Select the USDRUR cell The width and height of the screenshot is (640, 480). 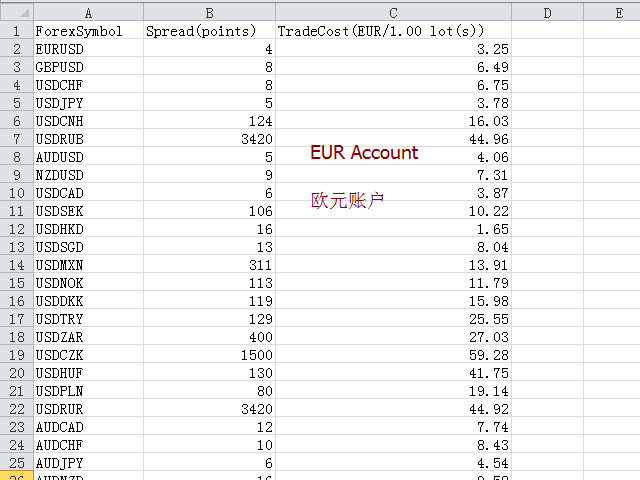click(x=89, y=409)
